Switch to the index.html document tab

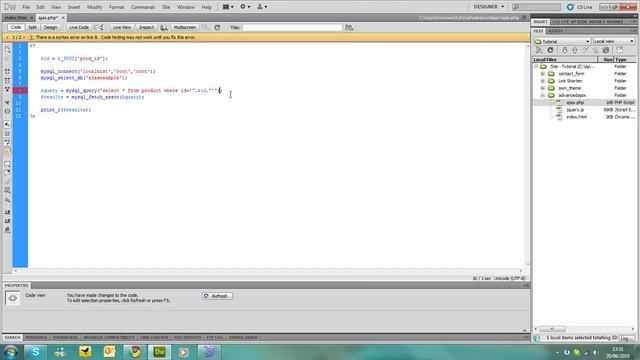click(16, 18)
